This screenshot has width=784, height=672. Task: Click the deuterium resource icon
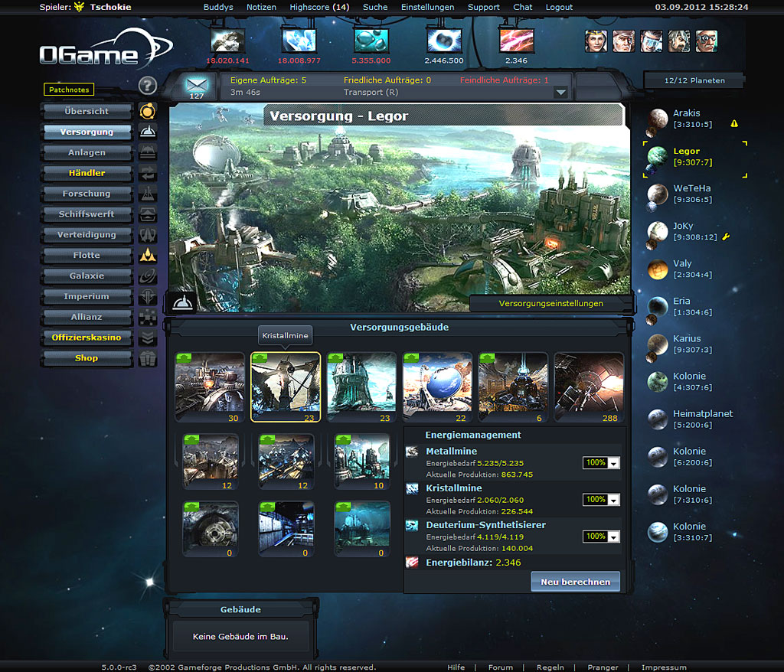point(371,41)
